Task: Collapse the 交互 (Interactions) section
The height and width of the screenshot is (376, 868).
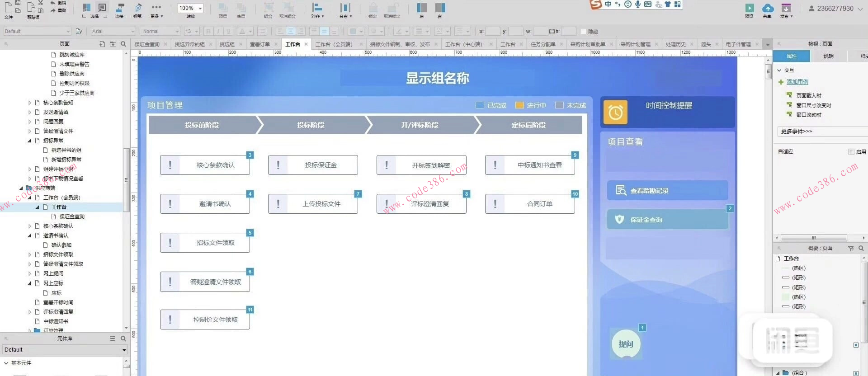Action: pos(779,70)
